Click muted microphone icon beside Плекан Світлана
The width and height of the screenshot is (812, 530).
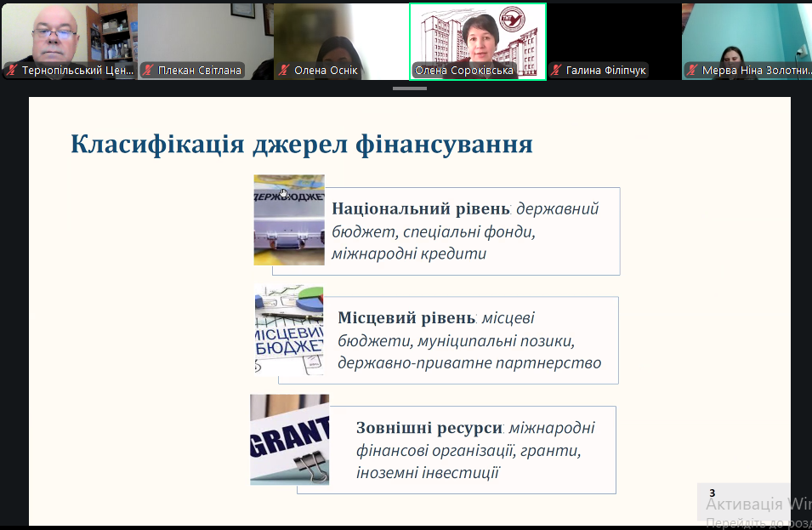pyautogui.click(x=148, y=71)
